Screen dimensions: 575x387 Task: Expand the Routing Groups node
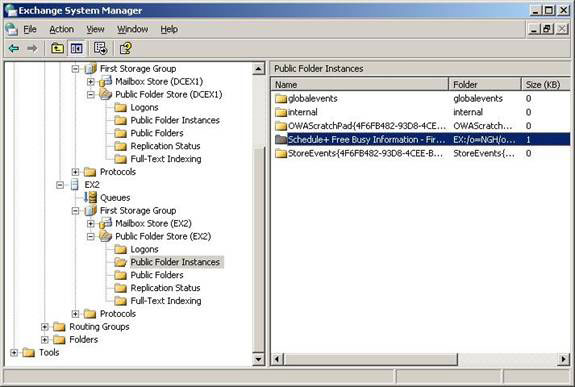click(45, 326)
